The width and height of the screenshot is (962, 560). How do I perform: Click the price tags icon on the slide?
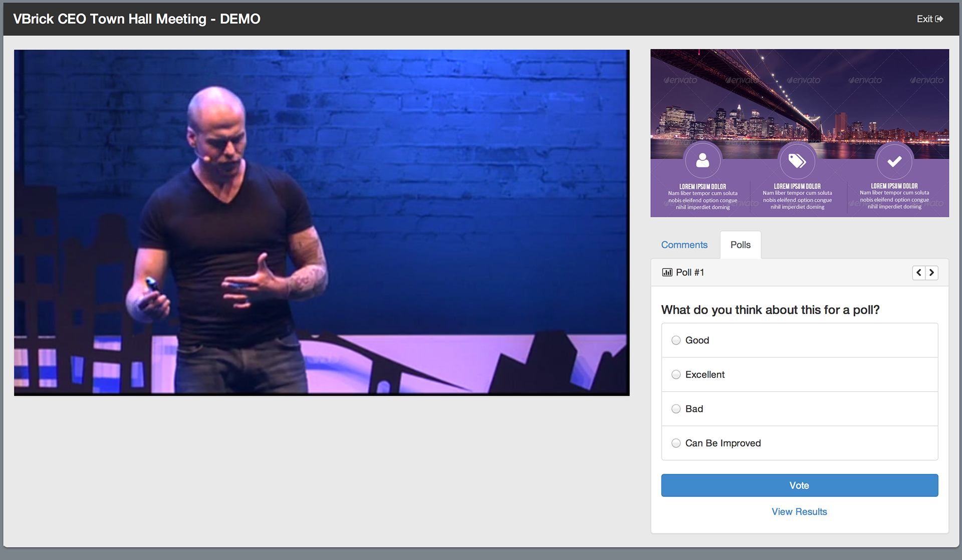pos(797,161)
